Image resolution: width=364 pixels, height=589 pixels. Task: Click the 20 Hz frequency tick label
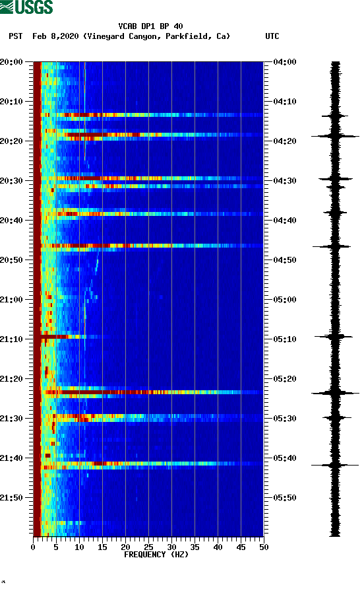125,547
